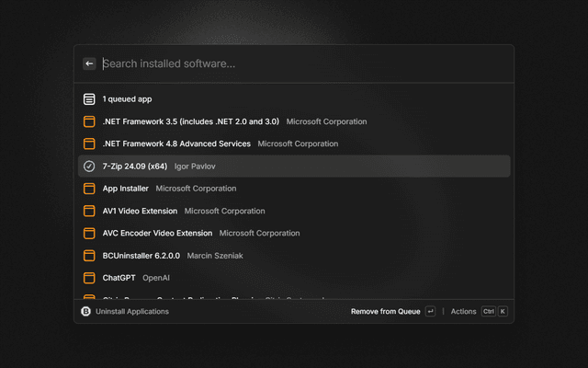588x368 pixels.
Task: Click the Igor Pavlov publisher label
Action: 195,167
